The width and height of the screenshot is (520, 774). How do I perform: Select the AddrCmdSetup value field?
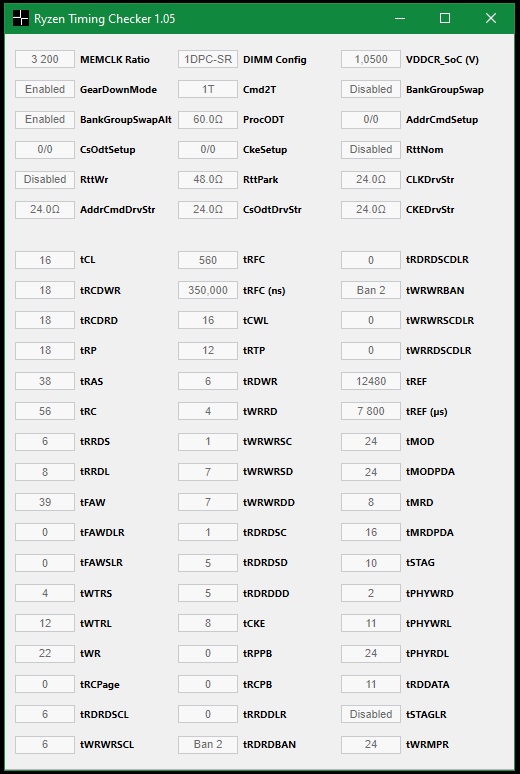pyautogui.click(x=371, y=119)
